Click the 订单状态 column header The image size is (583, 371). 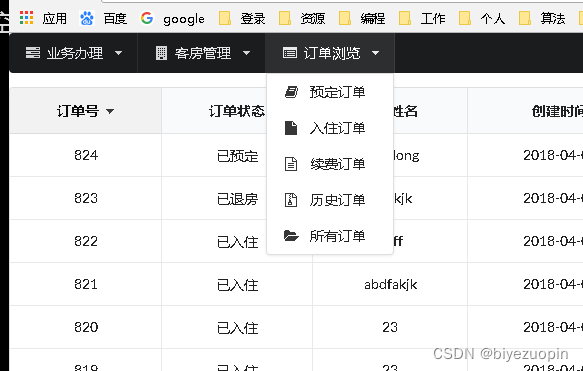237,111
